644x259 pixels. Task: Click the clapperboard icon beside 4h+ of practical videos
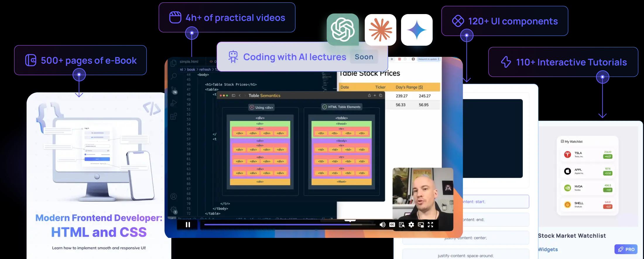point(175,17)
